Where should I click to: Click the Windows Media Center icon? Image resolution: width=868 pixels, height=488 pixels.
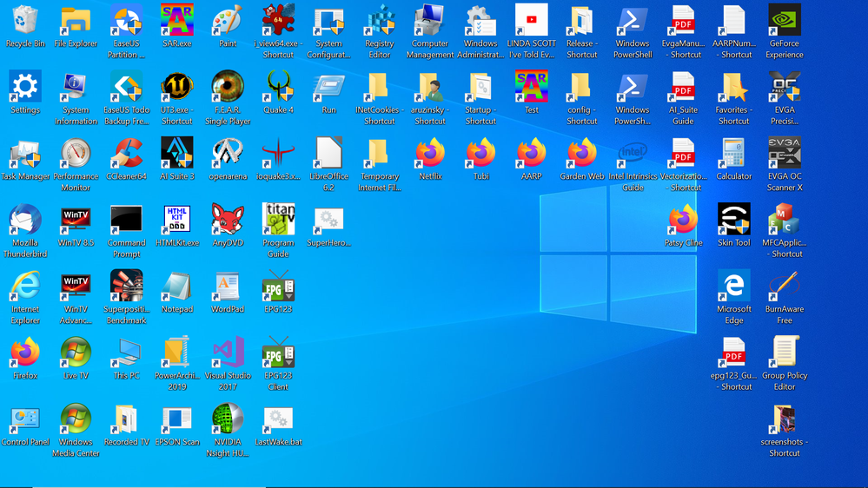[76, 419]
